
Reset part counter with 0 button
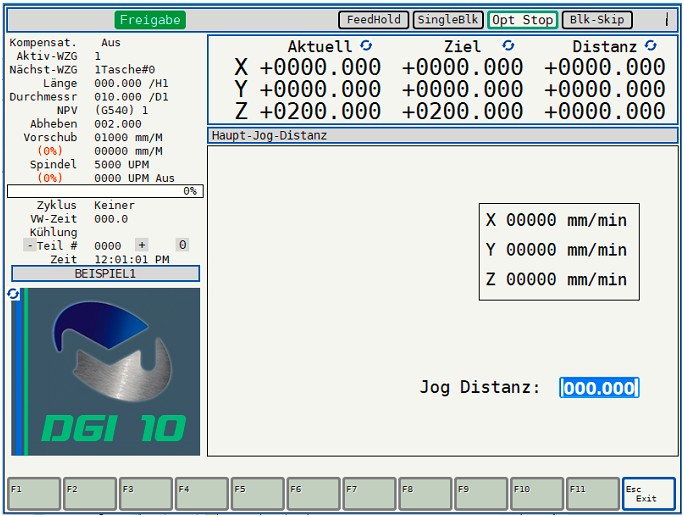(x=182, y=245)
